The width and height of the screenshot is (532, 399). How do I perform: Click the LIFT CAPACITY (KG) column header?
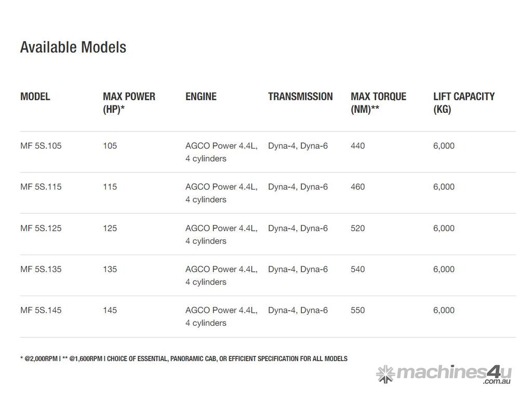pos(464,103)
